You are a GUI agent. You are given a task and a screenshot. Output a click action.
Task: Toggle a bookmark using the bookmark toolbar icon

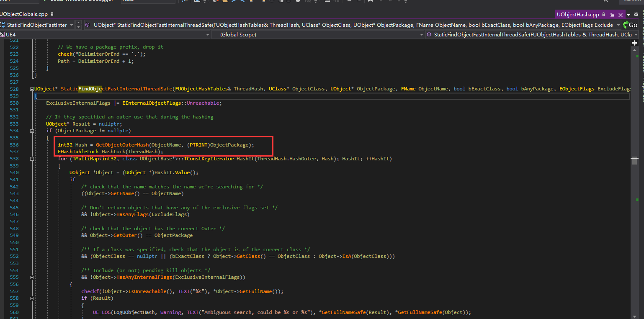(x=370, y=2)
